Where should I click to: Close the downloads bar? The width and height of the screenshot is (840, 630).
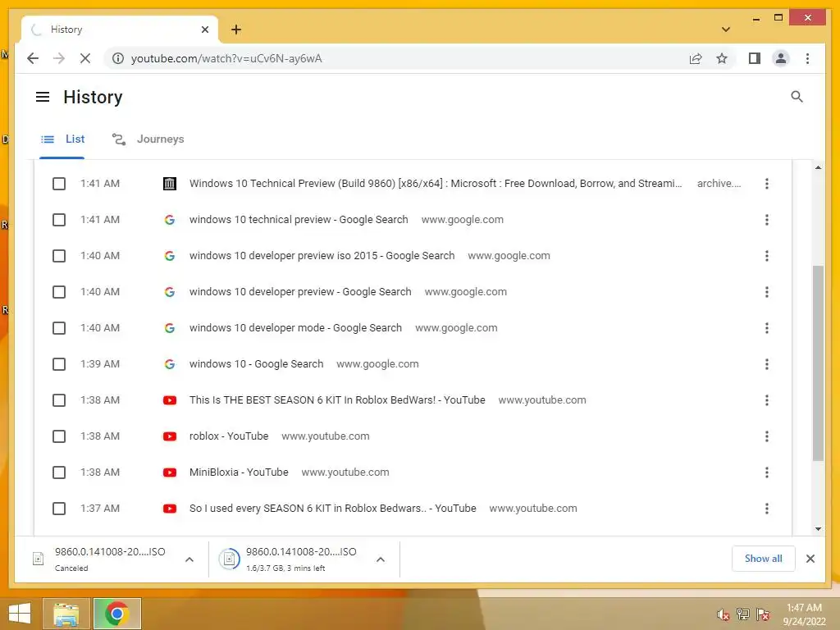pyautogui.click(x=810, y=559)
